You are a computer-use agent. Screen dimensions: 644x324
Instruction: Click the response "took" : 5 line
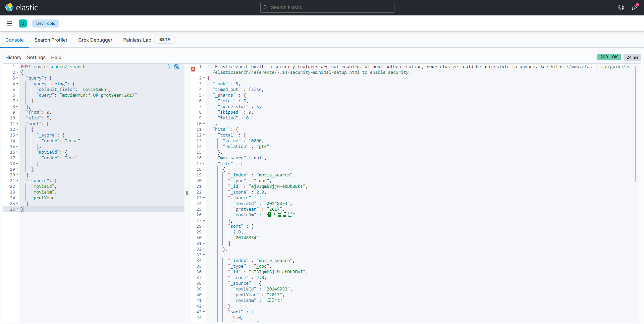pos(226,84)
